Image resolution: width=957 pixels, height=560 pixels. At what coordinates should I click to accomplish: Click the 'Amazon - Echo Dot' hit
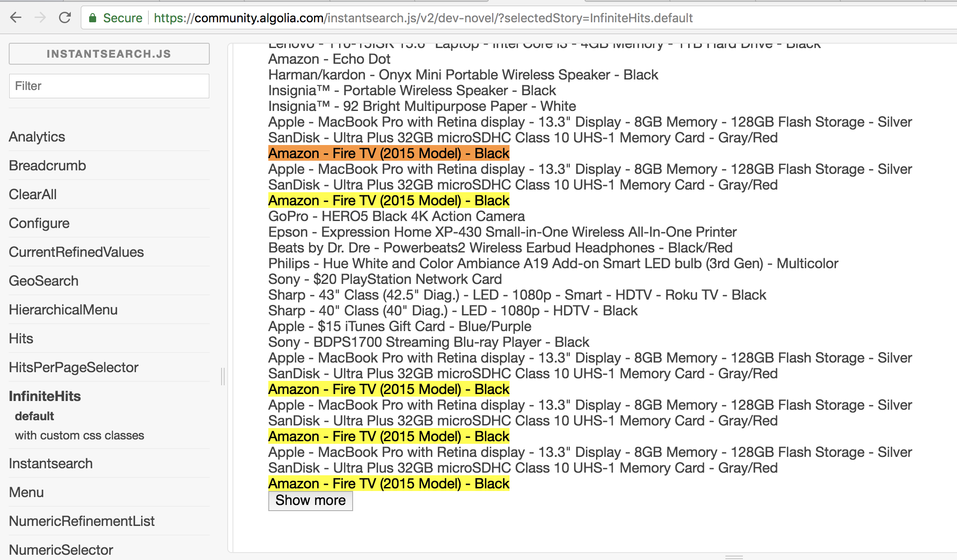[329, 59]
